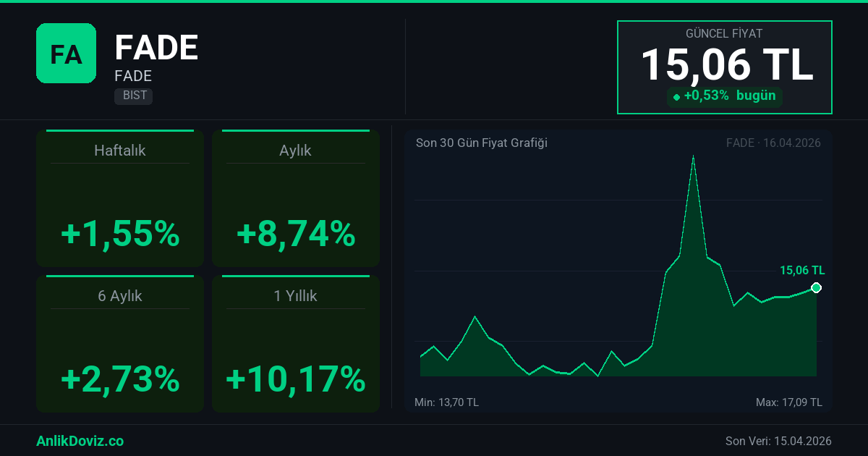The width and height of the screenshot is (868, 456).
Task: Click the +1,55% weekly change value
Action: pos(120,234)
